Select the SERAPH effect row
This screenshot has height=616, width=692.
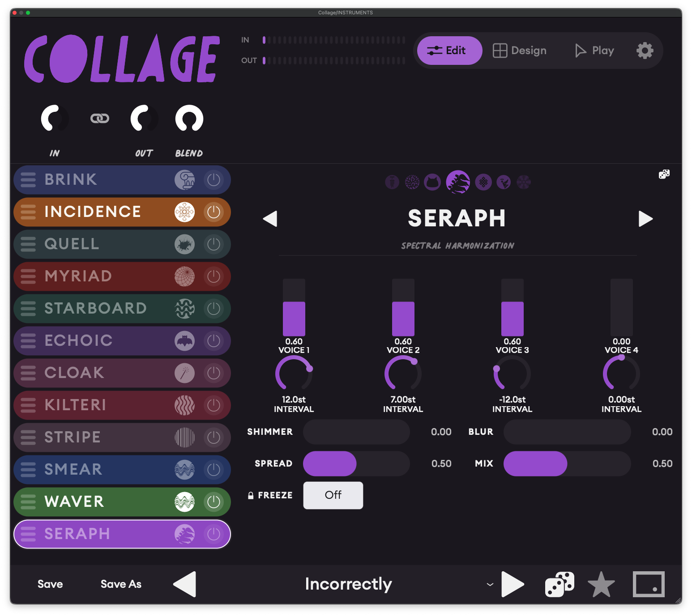(122, 534)
